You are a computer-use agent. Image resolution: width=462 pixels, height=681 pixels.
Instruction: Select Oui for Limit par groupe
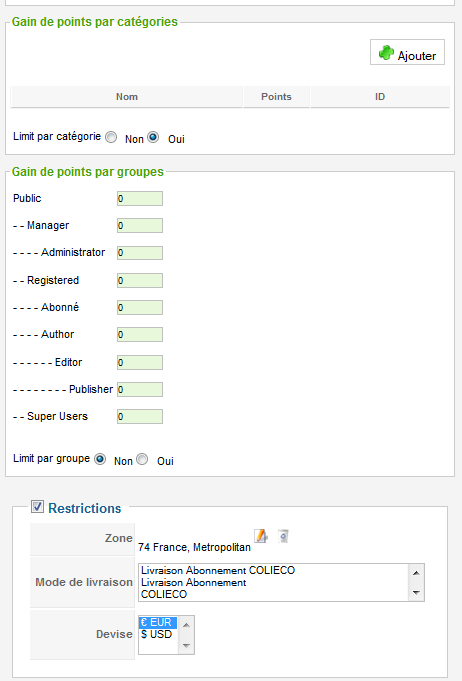[142, 459]
